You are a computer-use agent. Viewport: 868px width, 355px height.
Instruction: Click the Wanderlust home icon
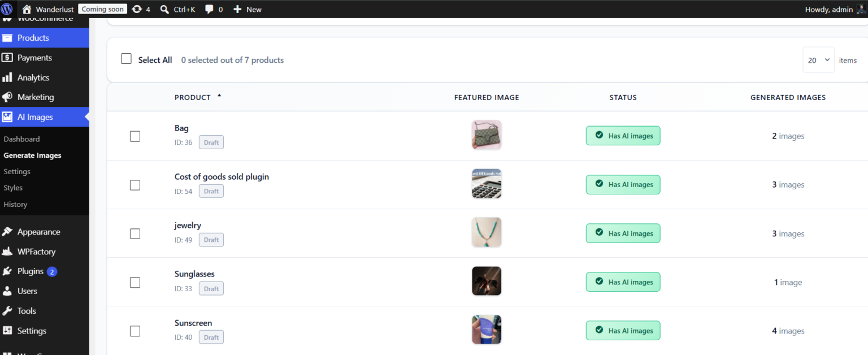27,9
